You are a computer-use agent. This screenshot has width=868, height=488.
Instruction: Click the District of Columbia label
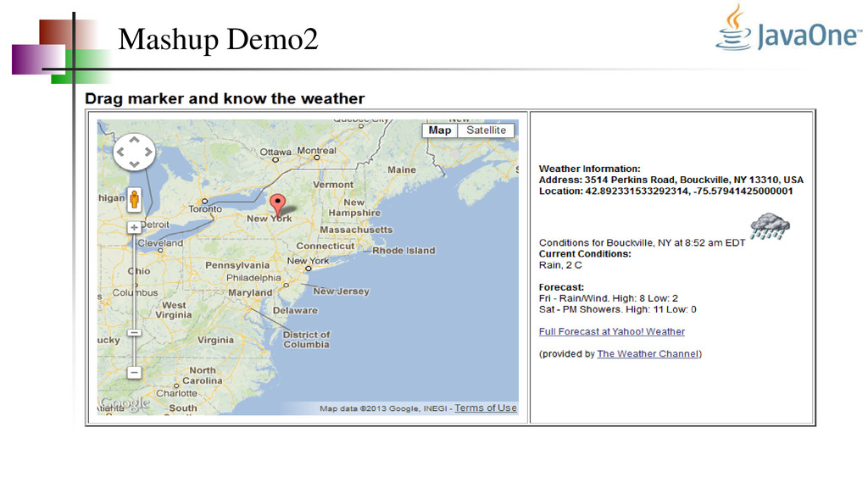coord(306,340)
